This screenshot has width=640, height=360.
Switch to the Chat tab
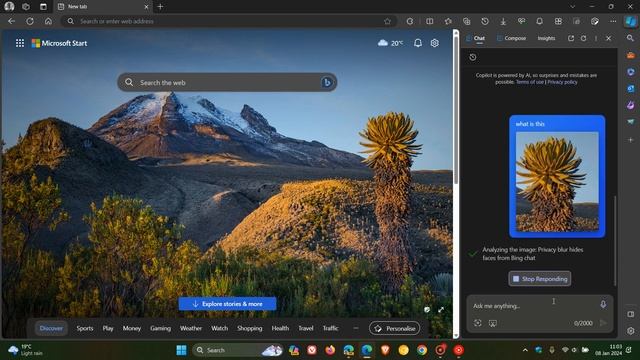click(476, 38)
